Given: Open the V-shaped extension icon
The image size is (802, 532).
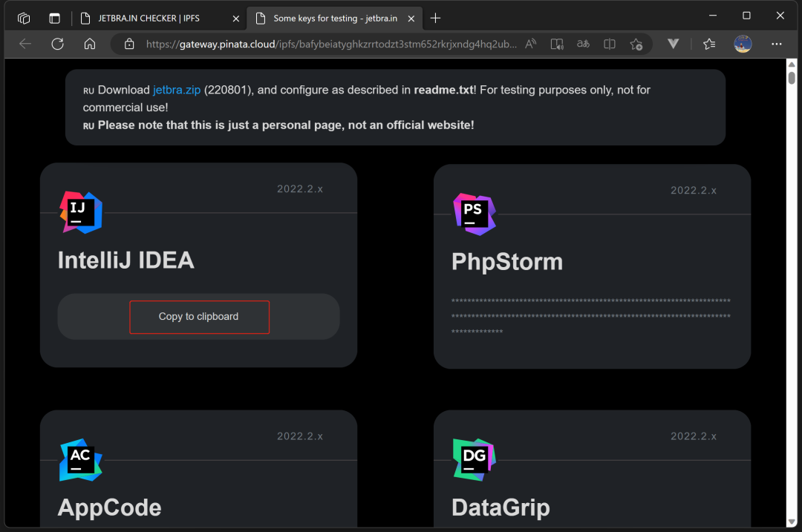Looking at the screenshot, I should [673, 44].
